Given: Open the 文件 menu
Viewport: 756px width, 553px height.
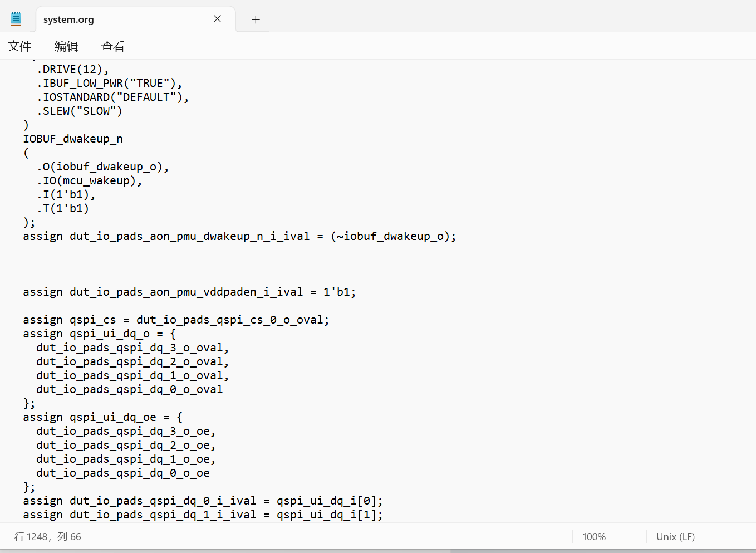Looking at the screenshot, I should (x=19, y=46).
